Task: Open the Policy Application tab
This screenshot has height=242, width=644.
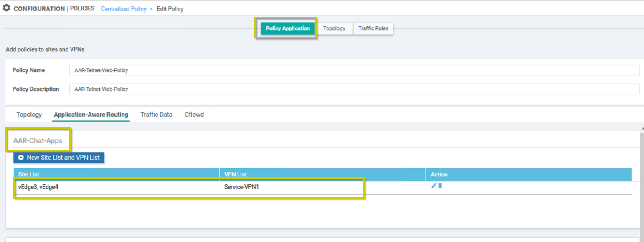Action: [288, 28]
